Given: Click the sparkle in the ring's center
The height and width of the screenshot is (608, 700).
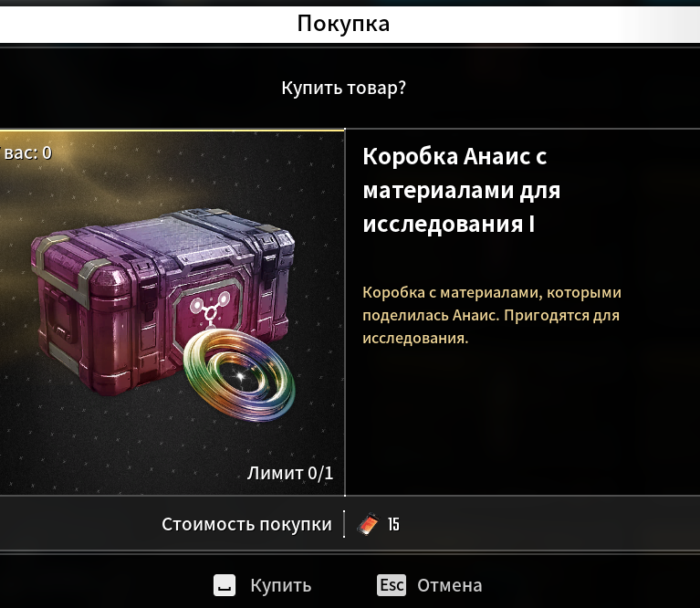Looking at the screenshot, I should [x=241, y=377].
